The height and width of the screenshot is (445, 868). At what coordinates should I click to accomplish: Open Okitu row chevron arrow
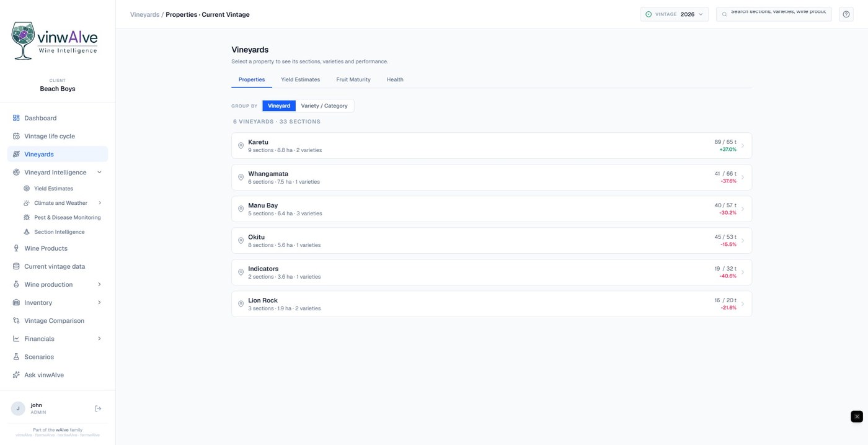point(743,241)
